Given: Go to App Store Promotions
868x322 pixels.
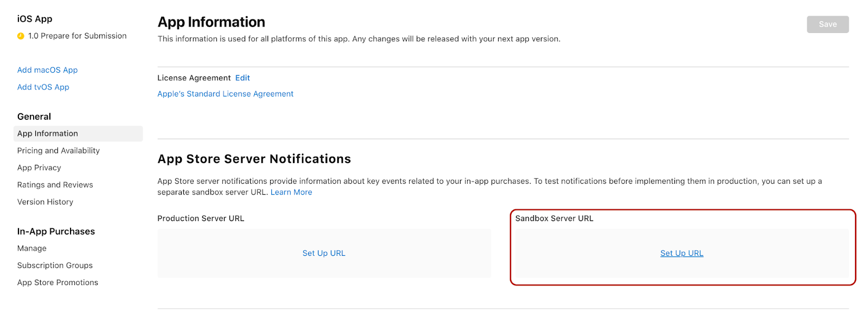Looking at the screenshot, I should (58, 282).
